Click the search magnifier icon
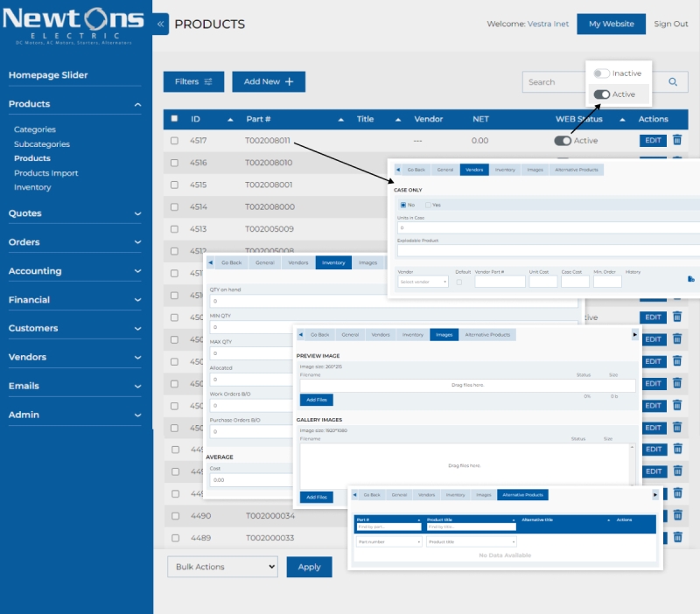Image resolution: width=700 pixels, height=614 pixels. click(x=673, y=82)
